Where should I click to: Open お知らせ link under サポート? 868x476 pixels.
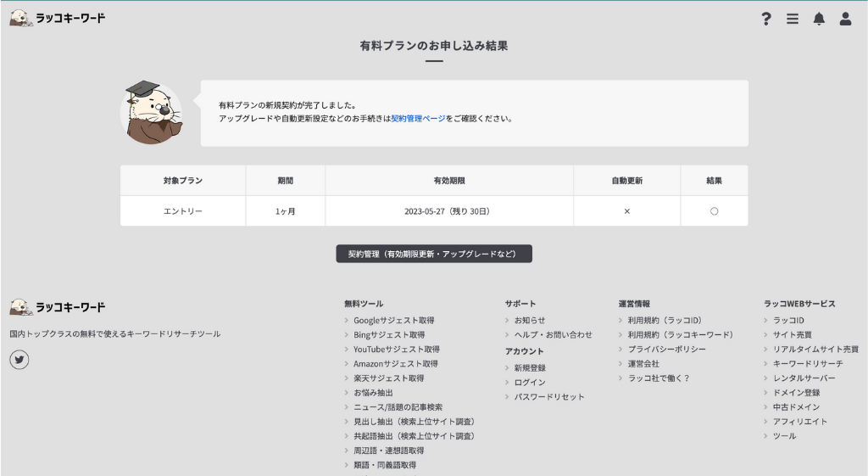(x=530, y=320)
